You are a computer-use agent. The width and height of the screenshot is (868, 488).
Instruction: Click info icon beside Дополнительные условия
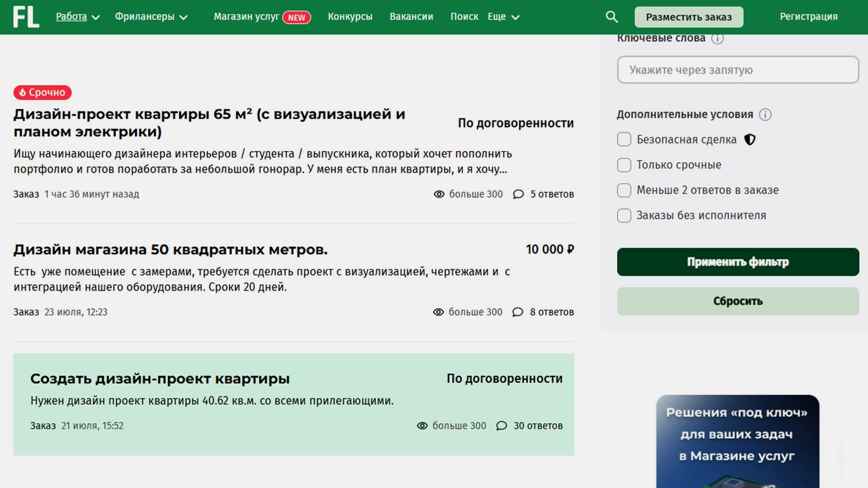tap(765, 114)
